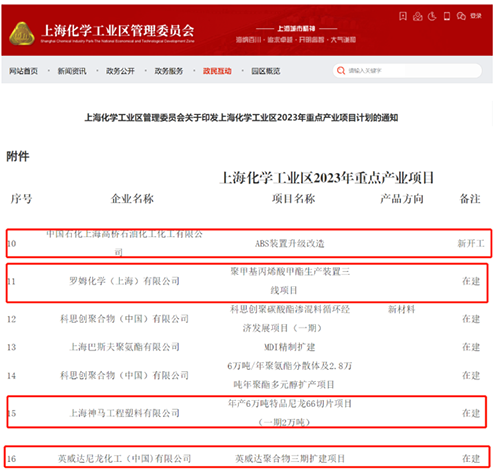Image resolution: width=500 pixels, height=472 pixels.
Task: Click the gold site logo emblem
Action: [22, 33]
